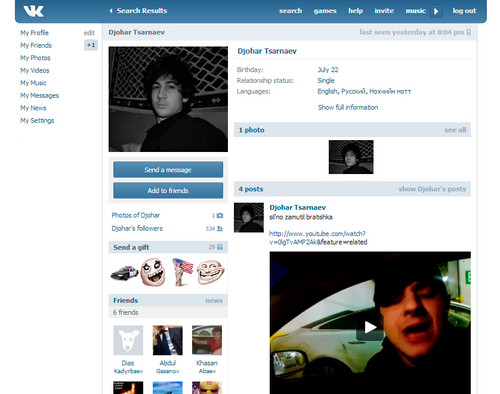Click the VK logo icon

click(x=33, y=11)
